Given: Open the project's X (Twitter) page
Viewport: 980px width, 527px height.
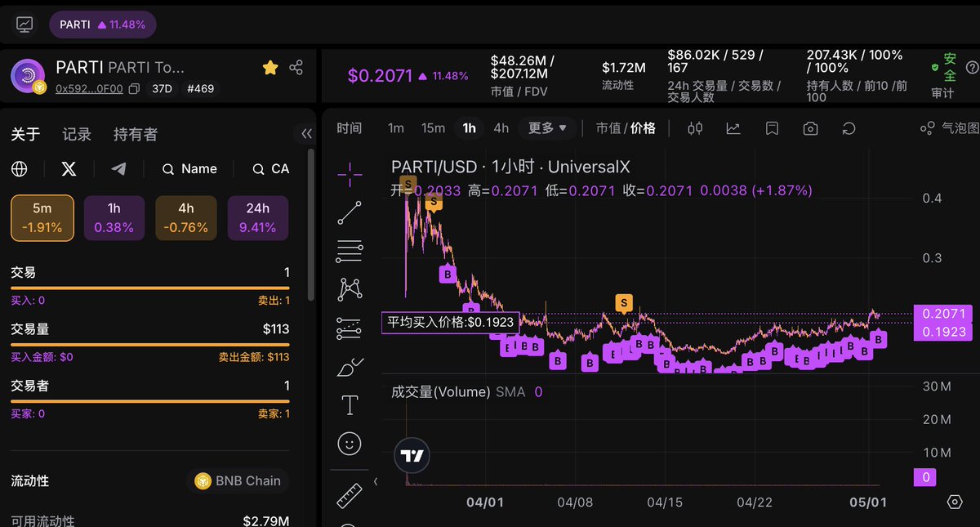Looking at the screenshot, I should tap(69, 168).
